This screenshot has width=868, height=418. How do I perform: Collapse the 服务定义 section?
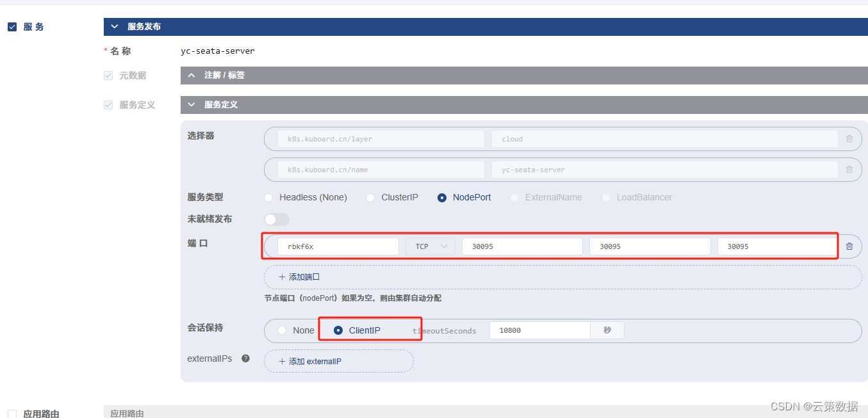[x=191, y=104]
